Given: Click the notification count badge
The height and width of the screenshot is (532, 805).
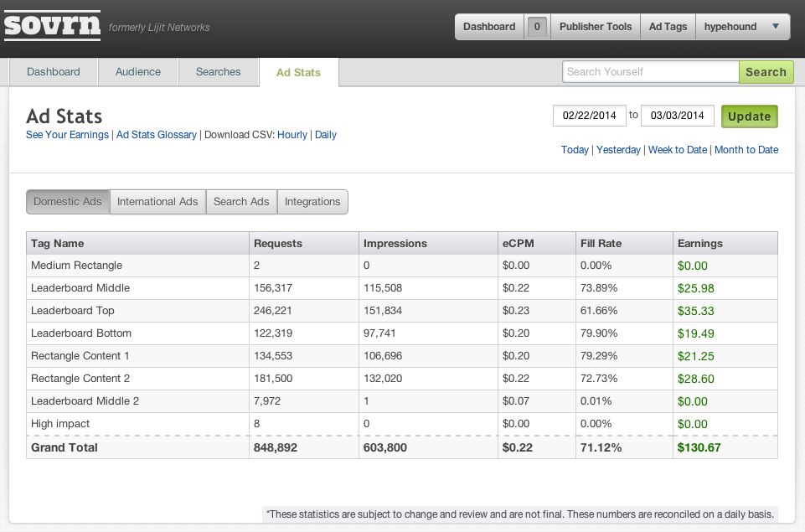Looking at the screenshot, I should (536, 27).
